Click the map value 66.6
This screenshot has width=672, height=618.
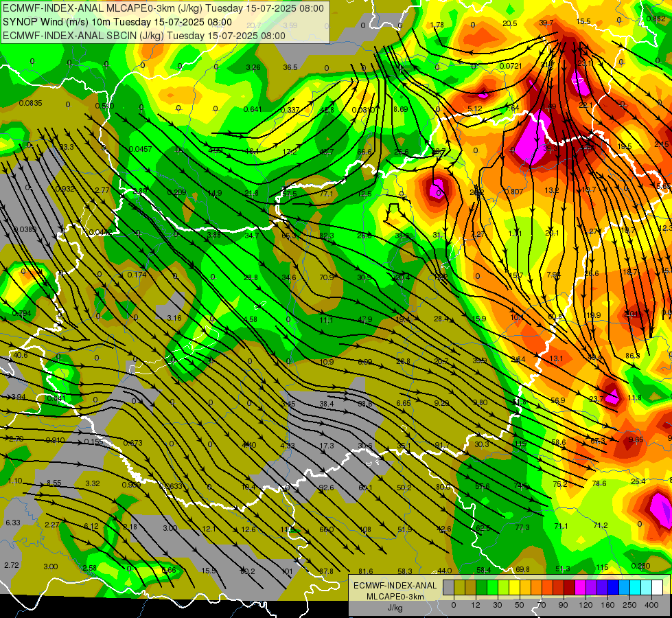click(364, 152)
